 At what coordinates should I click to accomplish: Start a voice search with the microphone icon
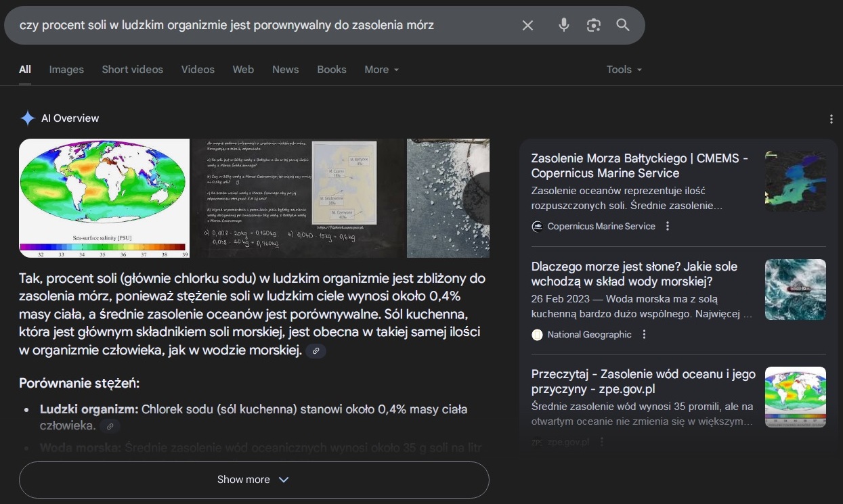tap(563, 25)
